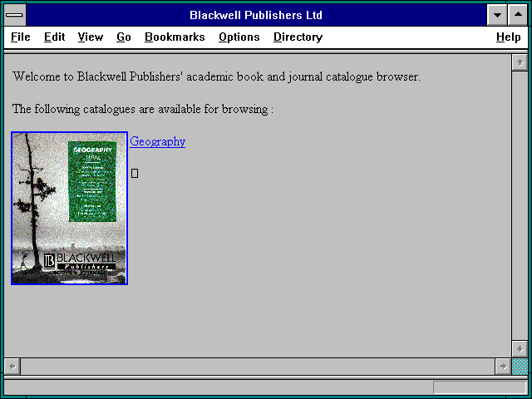The height and width of the screenshot is (399, 532).
Task: Follow the Geography catalogue link
Action: (x=157, y=141)
